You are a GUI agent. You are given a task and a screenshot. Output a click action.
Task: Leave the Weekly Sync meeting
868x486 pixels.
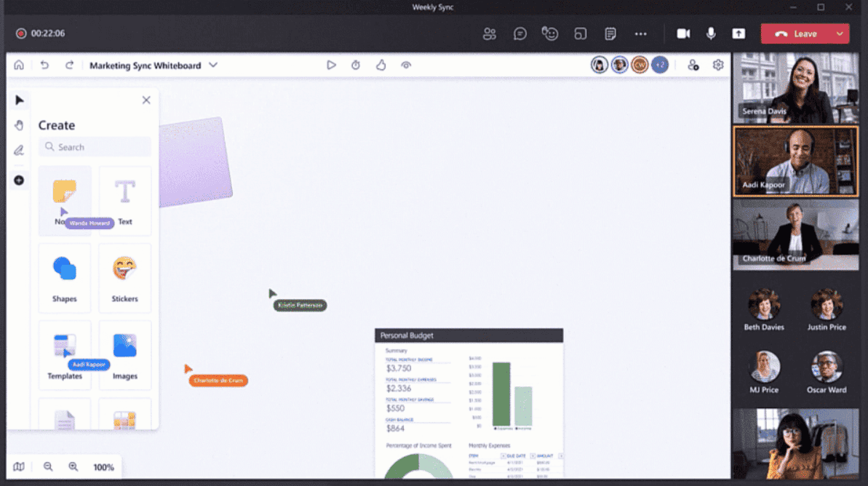[798, 33]
